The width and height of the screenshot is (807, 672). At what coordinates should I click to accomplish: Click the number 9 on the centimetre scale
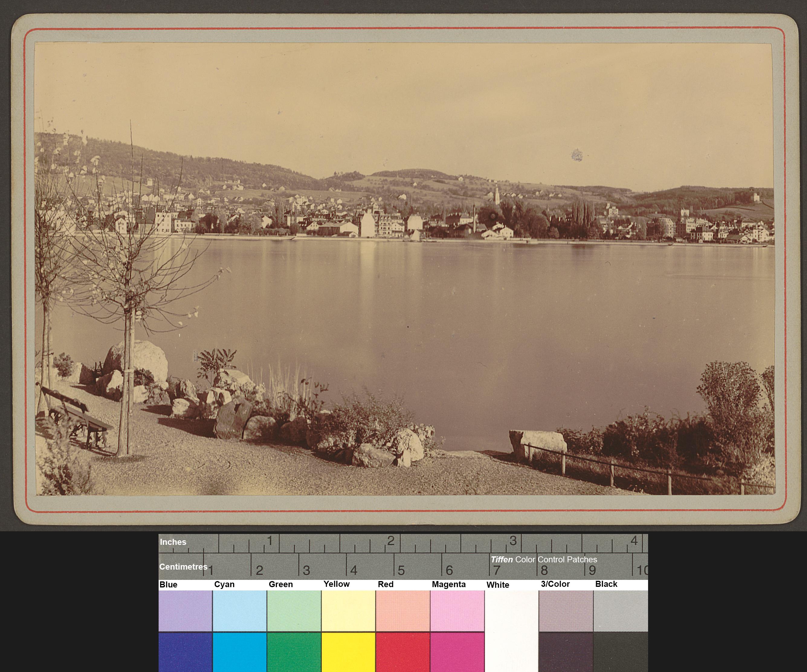coord(592,570)
